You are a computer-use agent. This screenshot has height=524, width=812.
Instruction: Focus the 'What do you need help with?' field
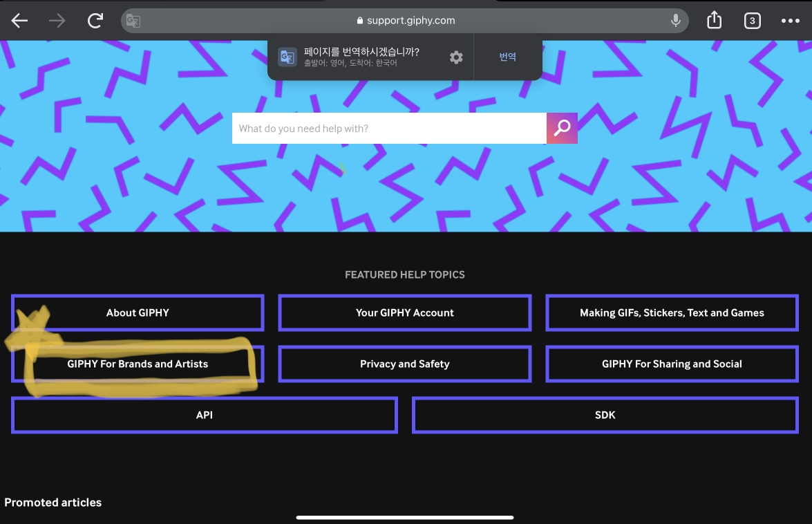click(x=389, y=128)
